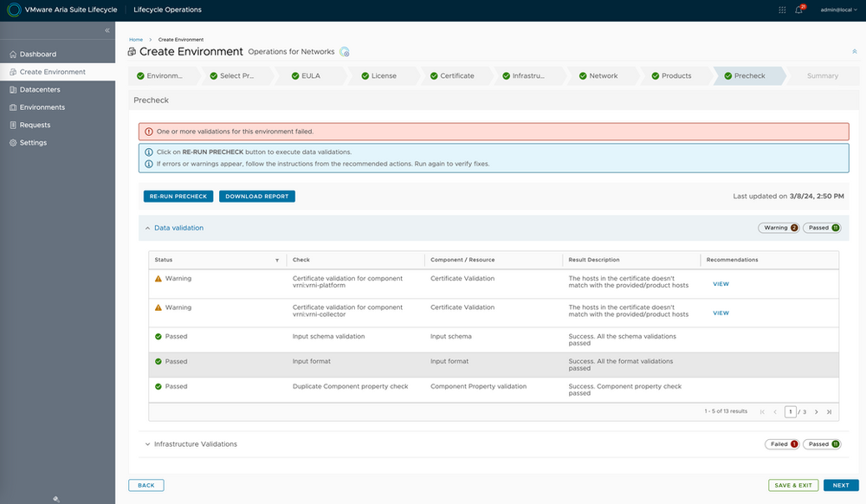Click the VMware Aria Suite Lifecycle logo
Viewport: 866px width, 504px height.
coord(13,10)
